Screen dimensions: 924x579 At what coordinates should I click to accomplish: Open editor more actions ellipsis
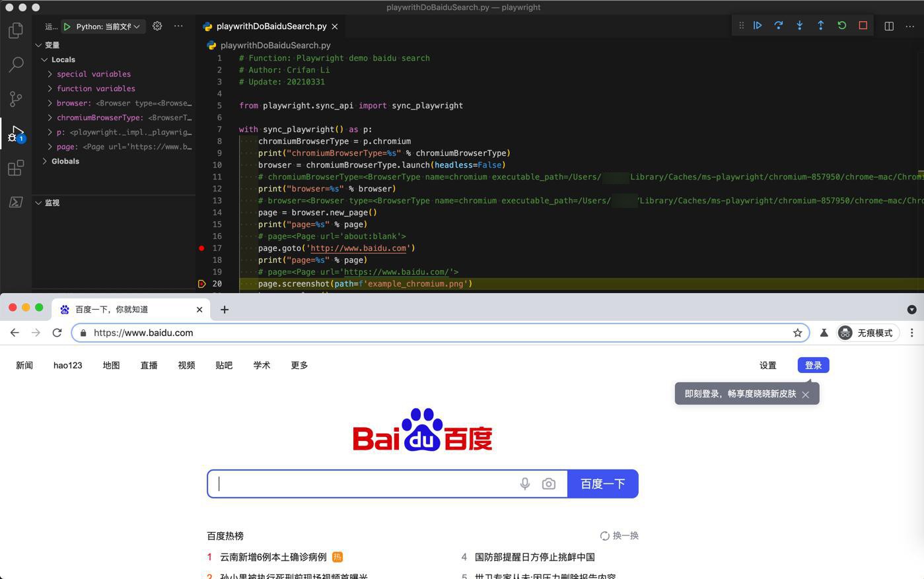910,26
